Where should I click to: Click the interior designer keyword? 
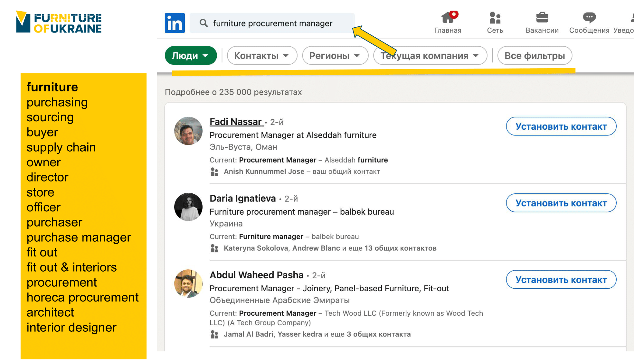click(x=71, y=328)
